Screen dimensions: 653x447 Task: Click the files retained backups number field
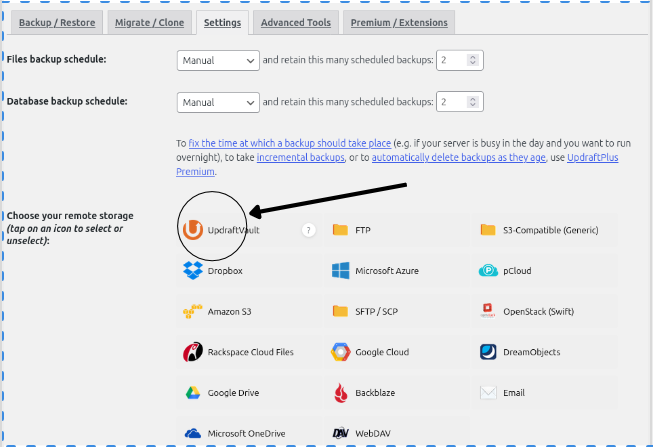pos(454,60)
